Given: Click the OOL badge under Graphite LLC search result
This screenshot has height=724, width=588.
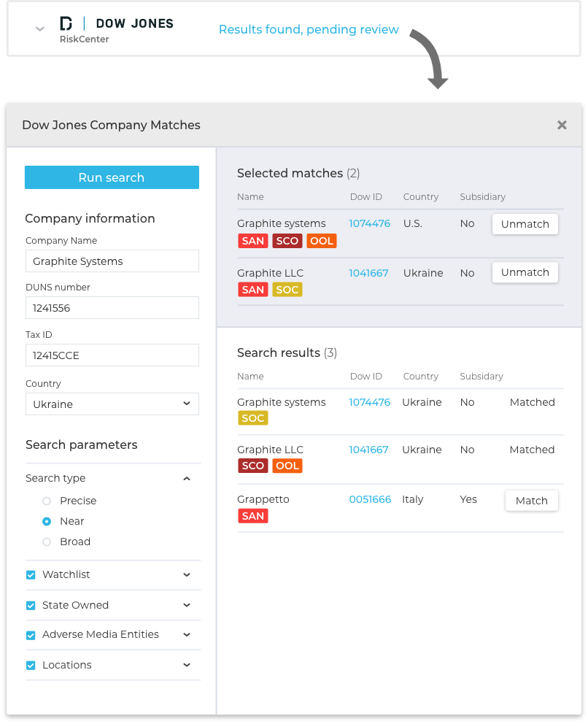Looking at the screenshot, I should click(287, 465).
